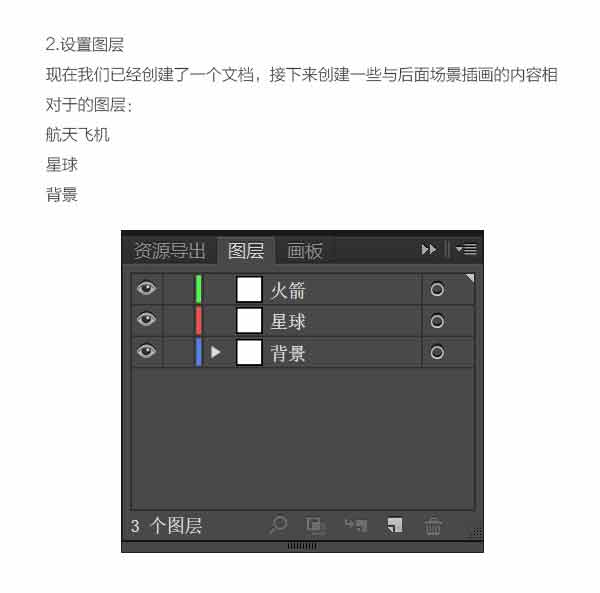The image size is (600, 593).
Task: Click target circle of 火箭 layer
Action: 437,290
